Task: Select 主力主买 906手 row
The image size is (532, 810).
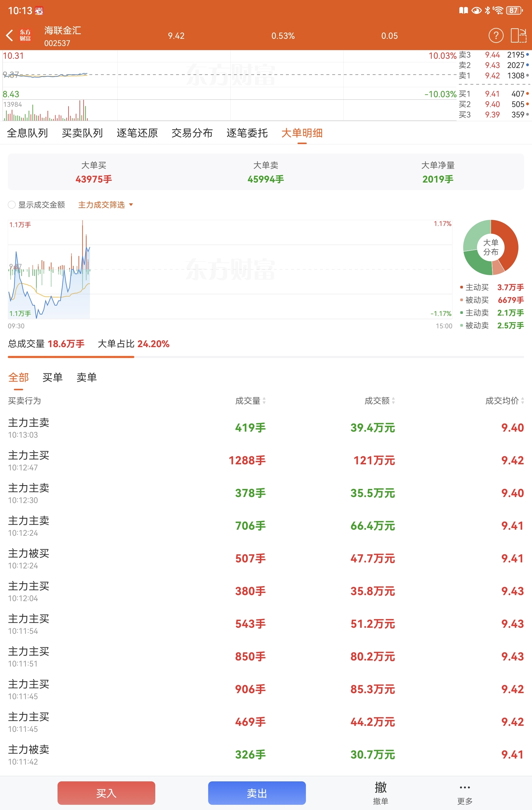Action: point(266,689)
